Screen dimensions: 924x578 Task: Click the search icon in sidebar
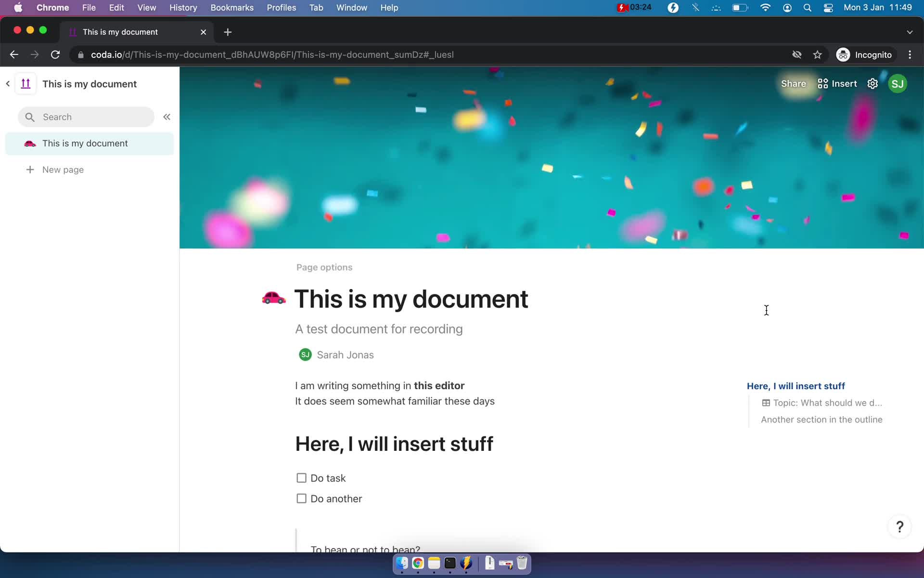(30, 117)
